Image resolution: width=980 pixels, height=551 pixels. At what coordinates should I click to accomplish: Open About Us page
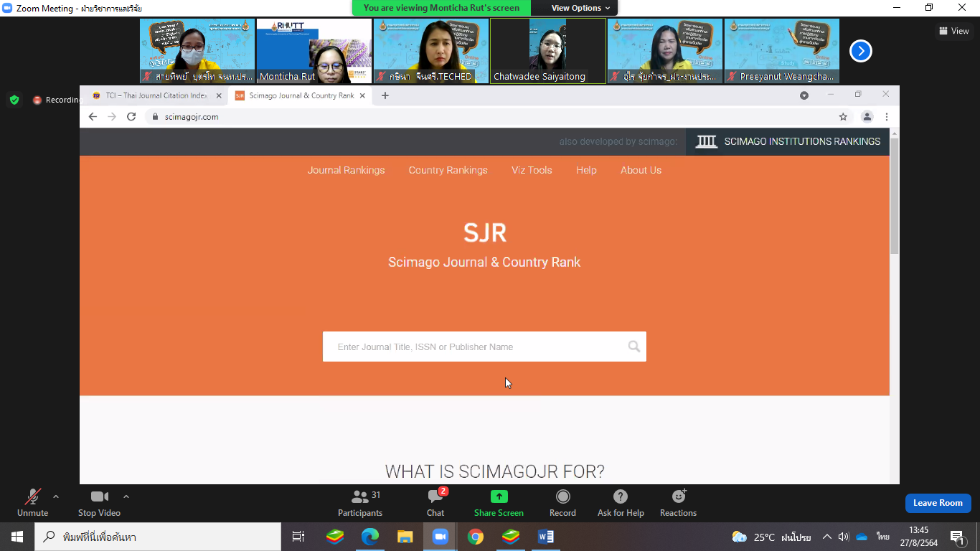point(641,170)
